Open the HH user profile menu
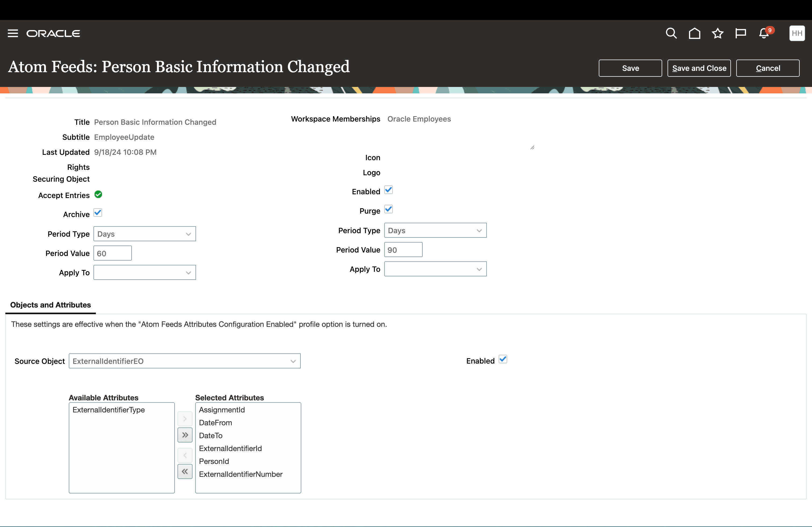This screenshot has width=812, height=527. pyautogui.click(x=797, y=33)
